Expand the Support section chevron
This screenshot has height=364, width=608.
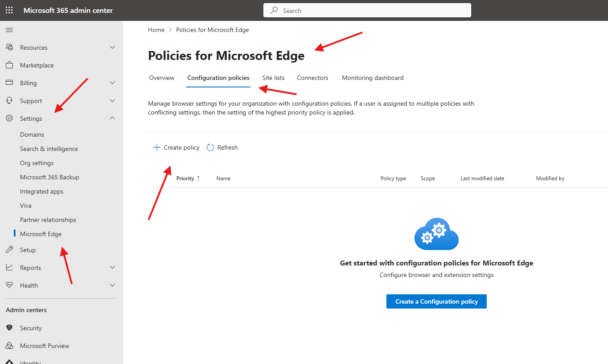[x=112, y=100]
